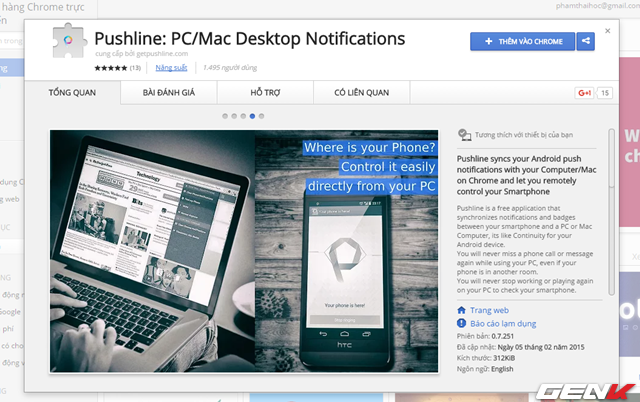The height and width of the screenshot is (402, 640).
Task: Click the Pushline extension title
Action: (x=249, y=39)
